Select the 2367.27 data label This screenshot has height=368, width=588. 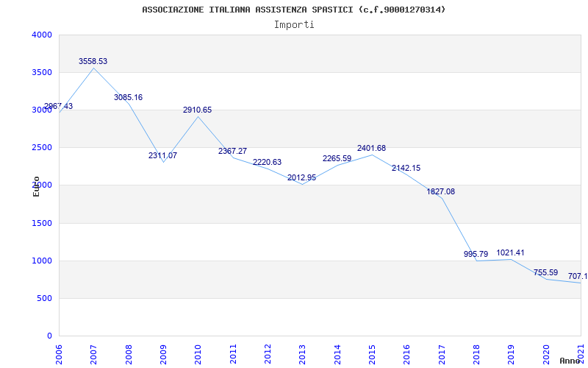point(232,151)
